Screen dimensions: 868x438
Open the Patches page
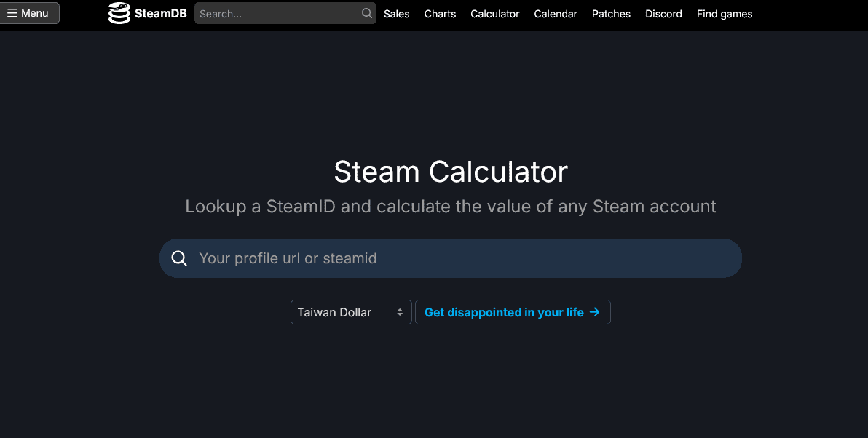[611, 14]
